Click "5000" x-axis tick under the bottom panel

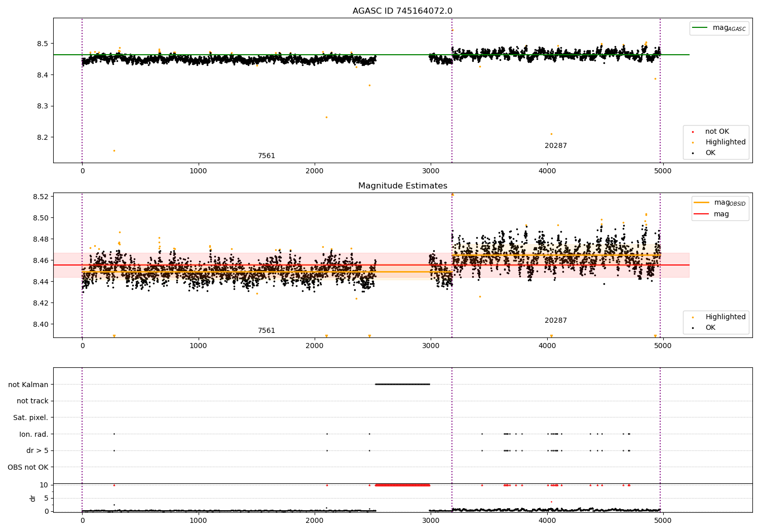[x=663, y=521]
